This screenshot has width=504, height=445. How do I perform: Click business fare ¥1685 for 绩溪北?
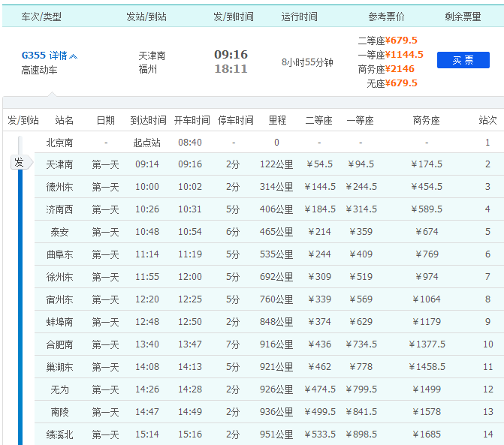click(x=427, y=434)
